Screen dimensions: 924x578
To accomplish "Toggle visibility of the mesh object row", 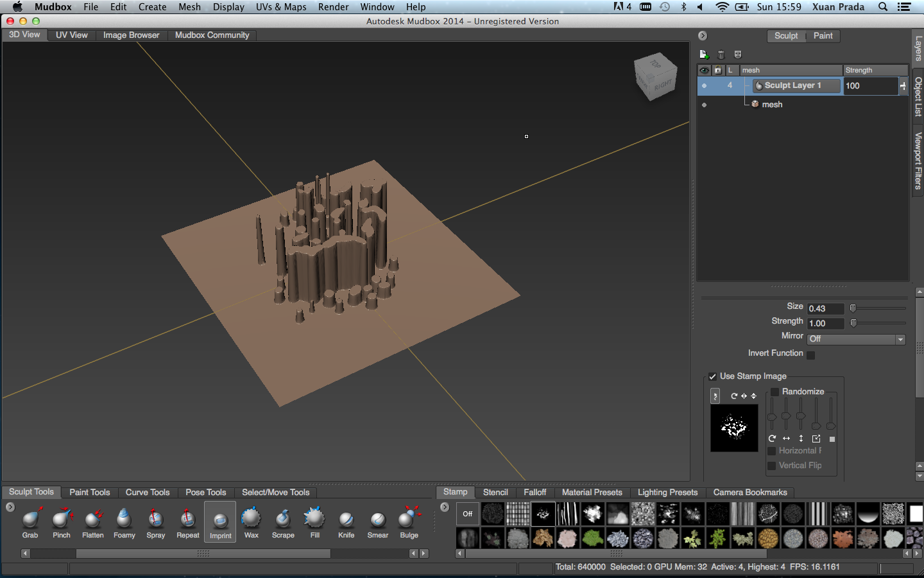I will coord(705,105).
